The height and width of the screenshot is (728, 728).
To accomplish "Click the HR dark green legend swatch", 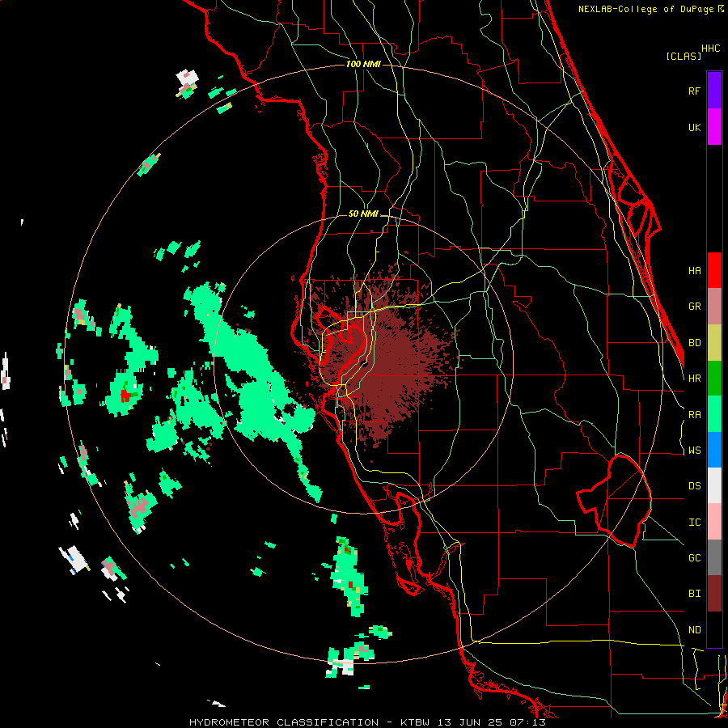I will 714,379.
